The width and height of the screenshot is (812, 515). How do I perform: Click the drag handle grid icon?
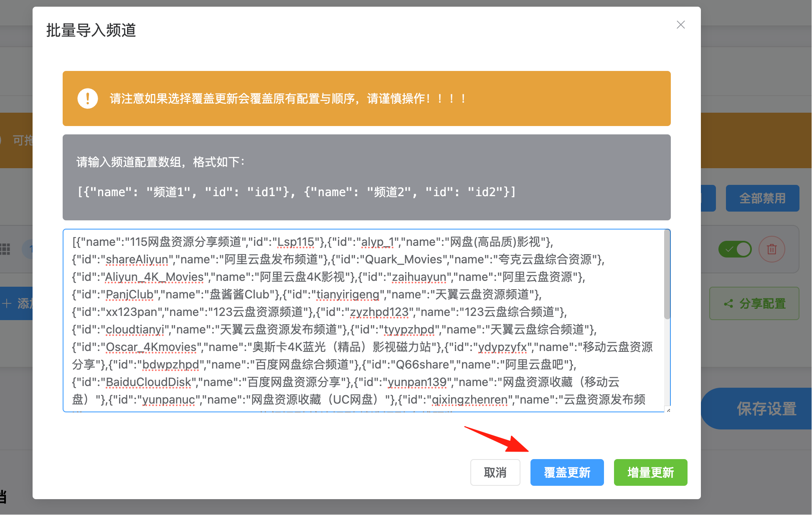click(5, 249)
